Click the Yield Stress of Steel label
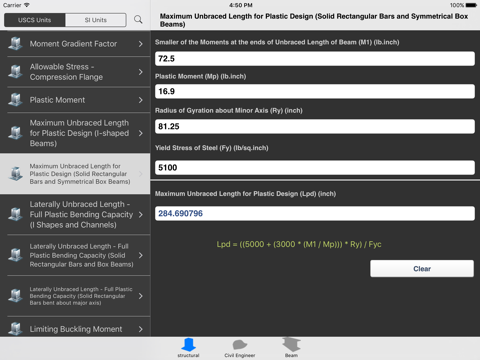Image resolution: width=480 pixels, height=360 pixels. coord(212,148)
